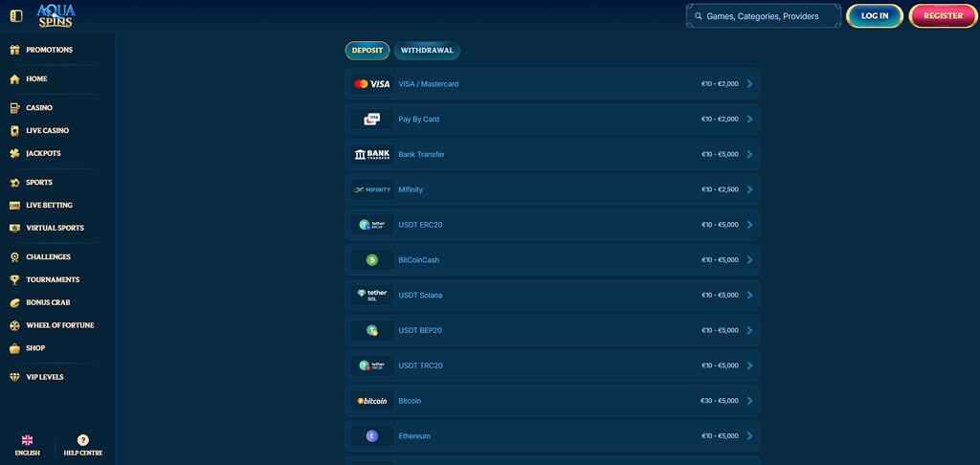The height and width of the screenshot is (465, 980).
Task: Expand the USDT ERC20 chevron
Action: (x=750, y=225)
